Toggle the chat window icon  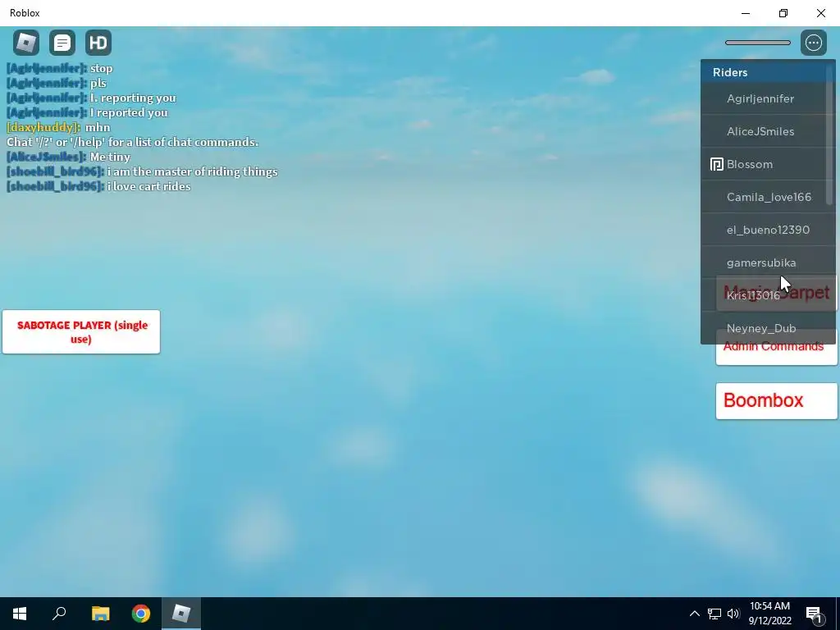click(x=62, y=43)
